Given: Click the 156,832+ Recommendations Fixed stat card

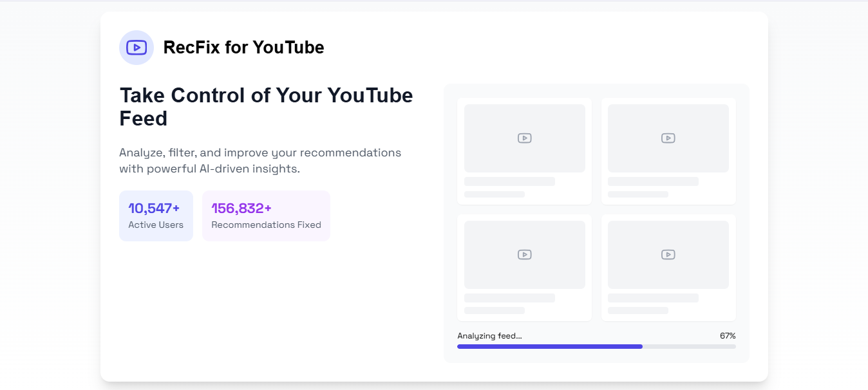Looking at the screenshot, I should pos(266,216).
